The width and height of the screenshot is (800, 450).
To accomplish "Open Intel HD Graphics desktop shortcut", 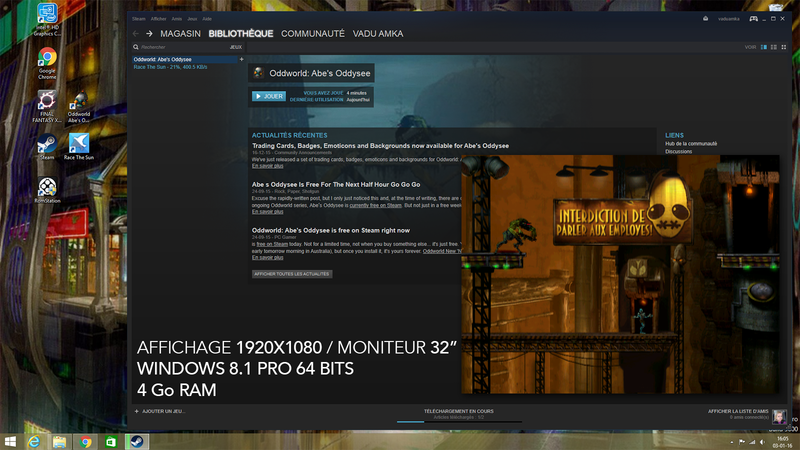I will [x=47, y=19].
